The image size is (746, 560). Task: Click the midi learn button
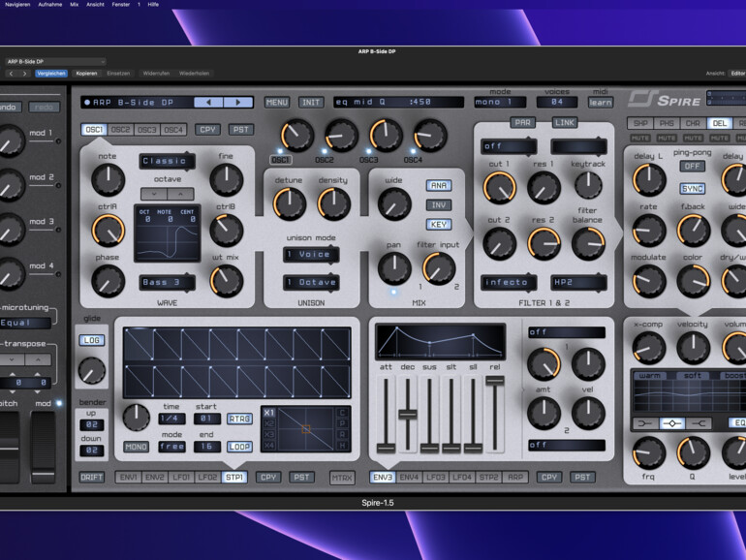[600, 102]
